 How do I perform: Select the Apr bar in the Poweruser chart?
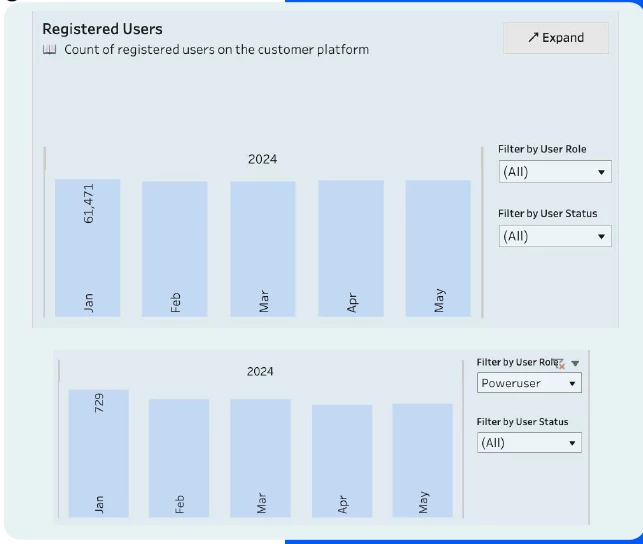pos(342,461)
